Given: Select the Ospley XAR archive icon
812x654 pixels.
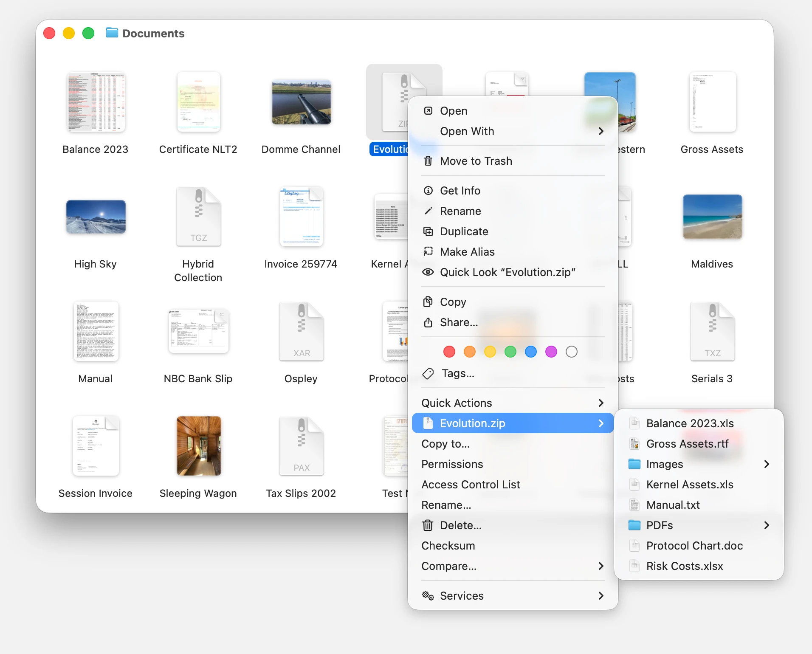Looking at the screenshot, I should 302,331.
